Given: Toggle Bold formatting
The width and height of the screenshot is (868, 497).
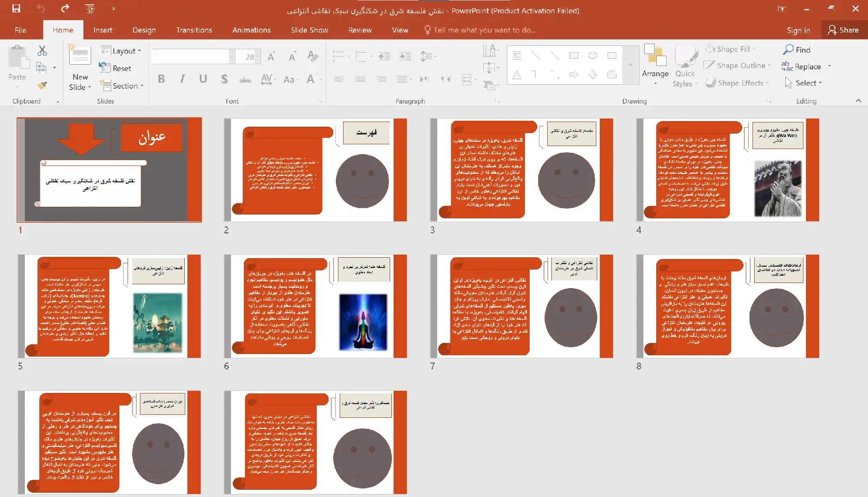Looking at the screenshot, I should (x=161, y=79).
